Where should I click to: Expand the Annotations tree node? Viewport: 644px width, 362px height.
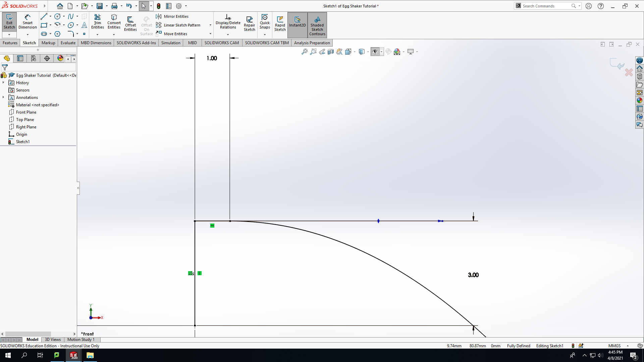[3, 97]
